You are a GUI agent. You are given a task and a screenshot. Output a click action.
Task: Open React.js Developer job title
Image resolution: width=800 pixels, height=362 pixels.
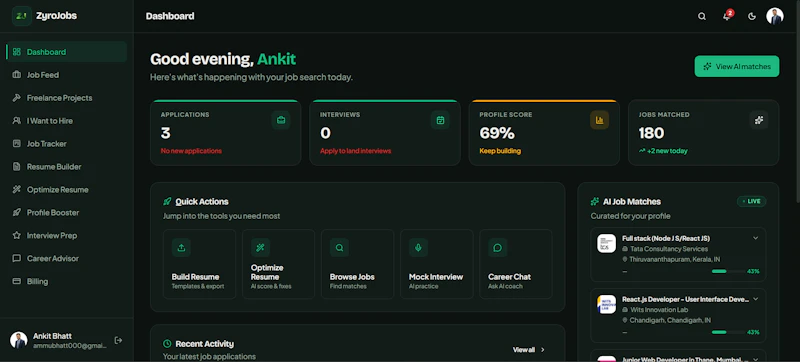tap(685, 299)
